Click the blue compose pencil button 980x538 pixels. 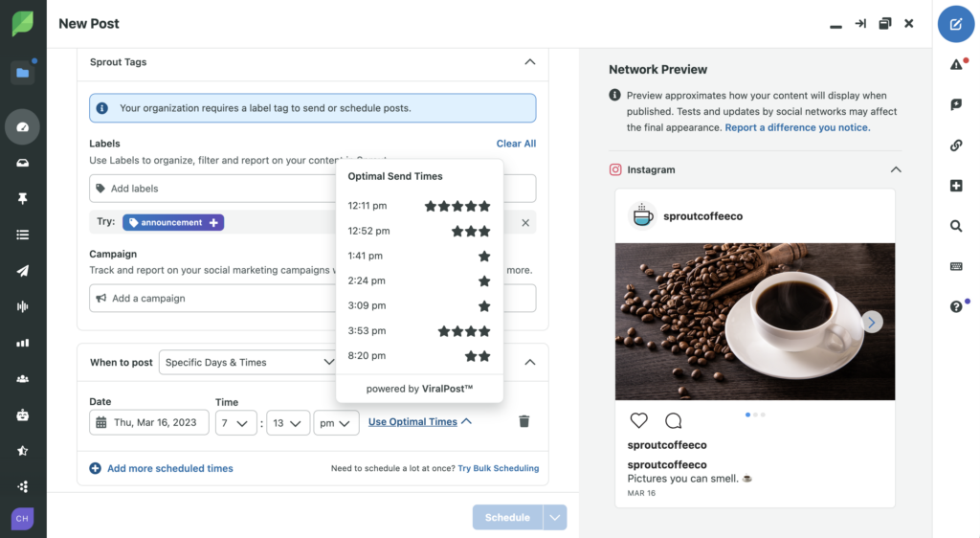click(956, 24)
